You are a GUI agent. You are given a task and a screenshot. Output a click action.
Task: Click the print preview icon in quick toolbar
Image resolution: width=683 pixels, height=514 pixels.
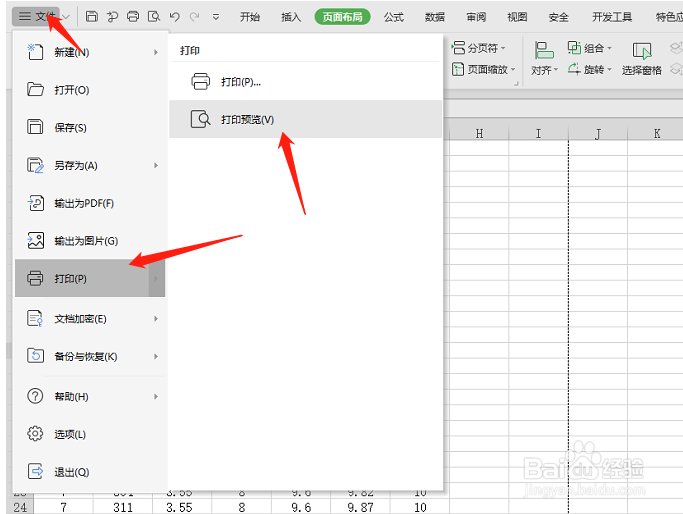[x=154, y=17]
